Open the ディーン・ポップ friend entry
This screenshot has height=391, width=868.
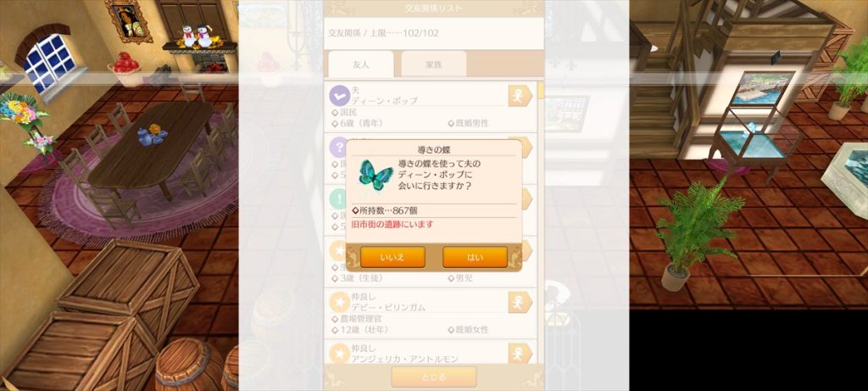430,106
